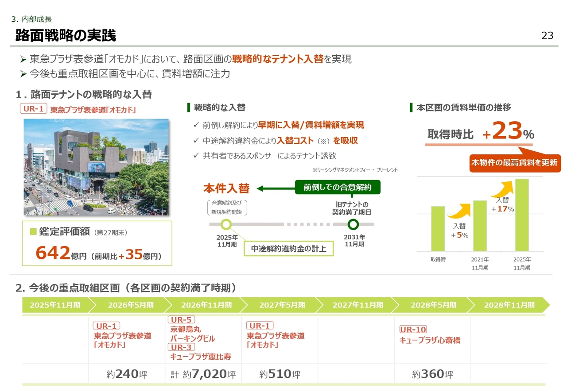Screen dimensions: 567x392
Task: Click the 2025年11月期 bar in the rent chart
Action: click(x=522, y=215)
